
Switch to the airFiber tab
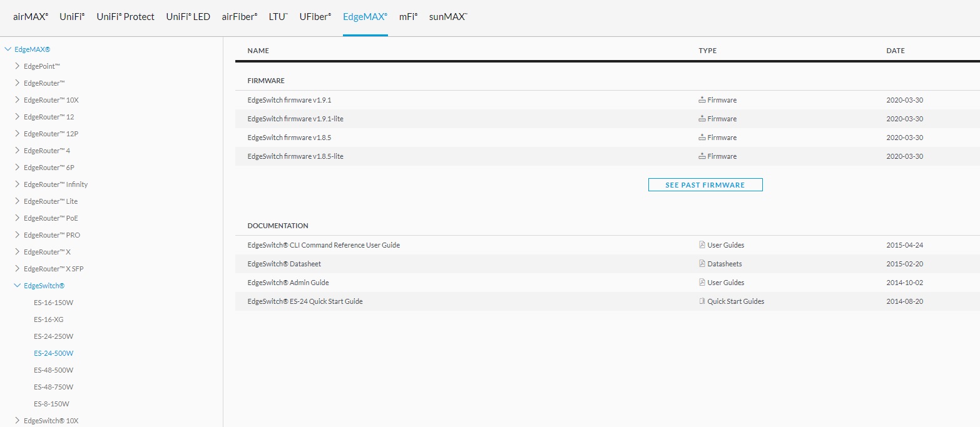[240, 17]
